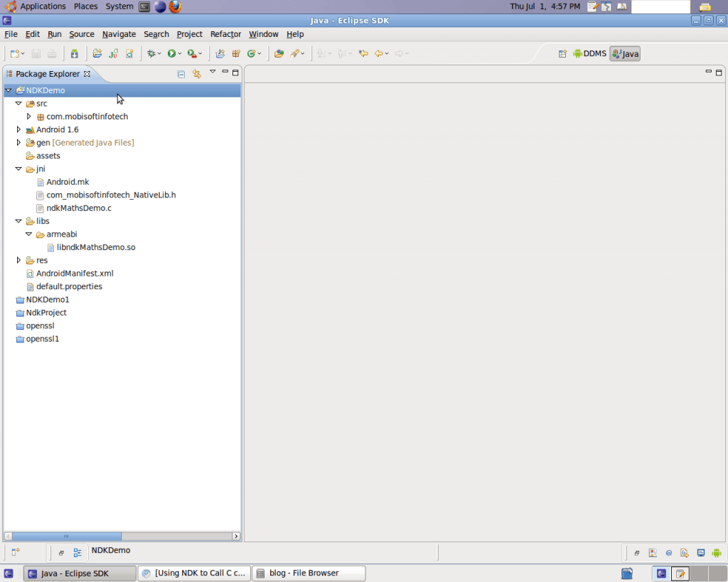Click the Debug bug icon in toolbar

click(151, 53)
